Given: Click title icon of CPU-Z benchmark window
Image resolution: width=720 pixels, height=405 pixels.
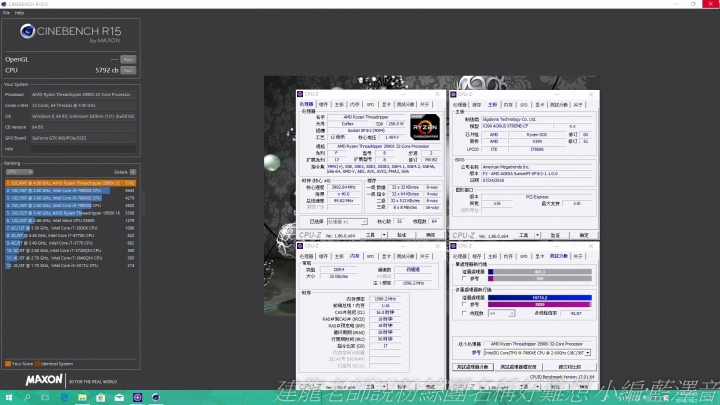Looking at the screenshot, I should pyautogui.click(x=454, y=246).
